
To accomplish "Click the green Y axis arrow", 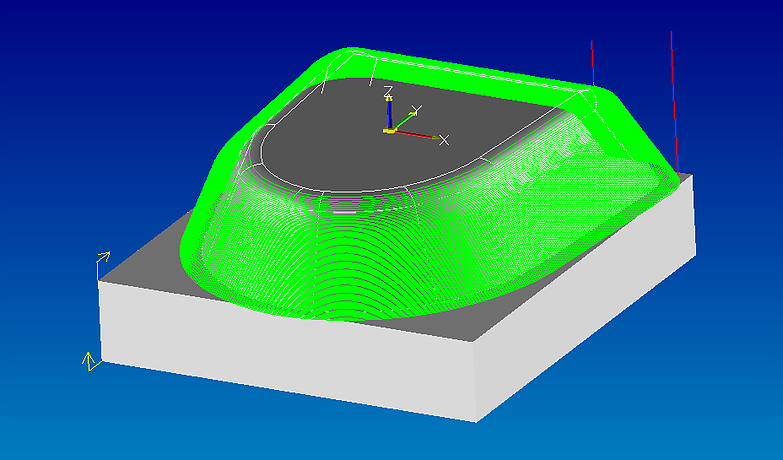I will 403,121.
